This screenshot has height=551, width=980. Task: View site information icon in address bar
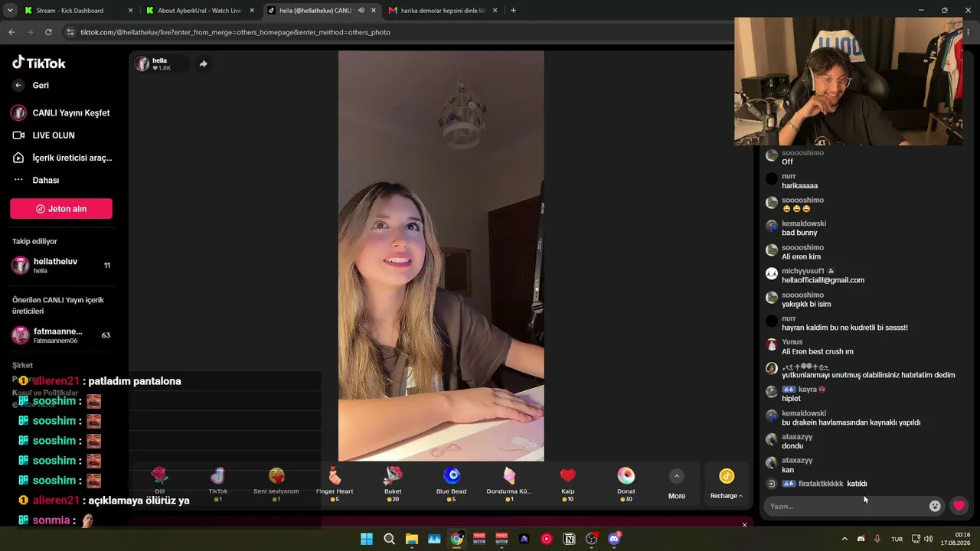[70, 32]
